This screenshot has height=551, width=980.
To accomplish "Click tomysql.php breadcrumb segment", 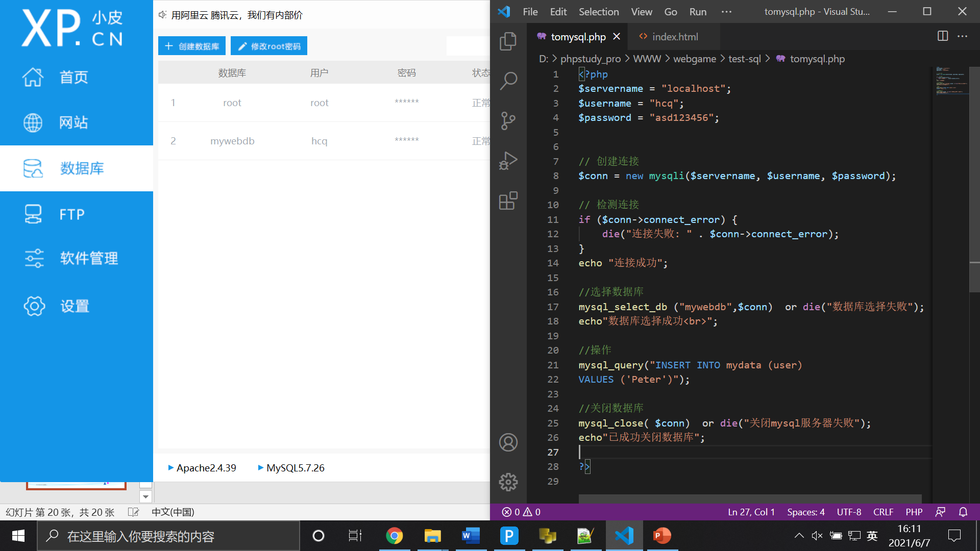I will (x=811, y=59).
